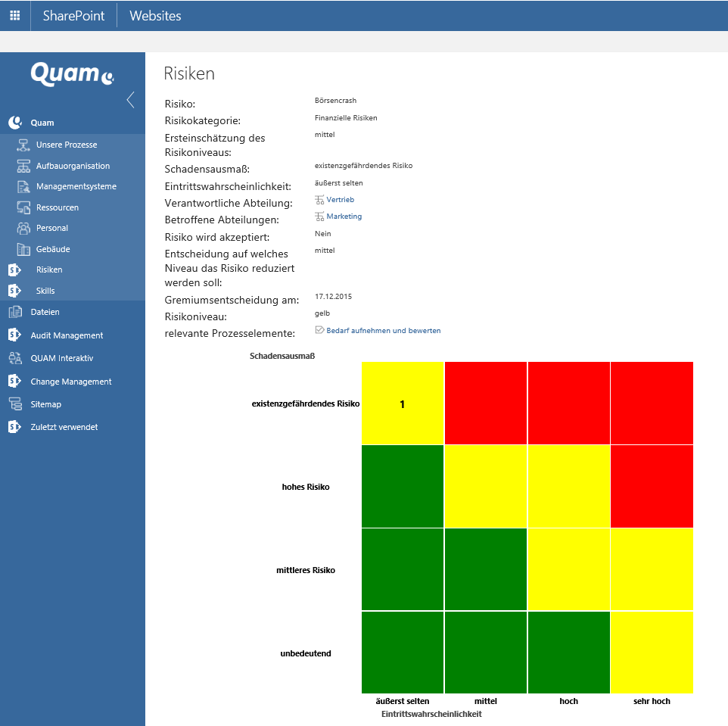Expand the Quam navigation section
The height and width of the screenshot is (726, 728).
42,123
